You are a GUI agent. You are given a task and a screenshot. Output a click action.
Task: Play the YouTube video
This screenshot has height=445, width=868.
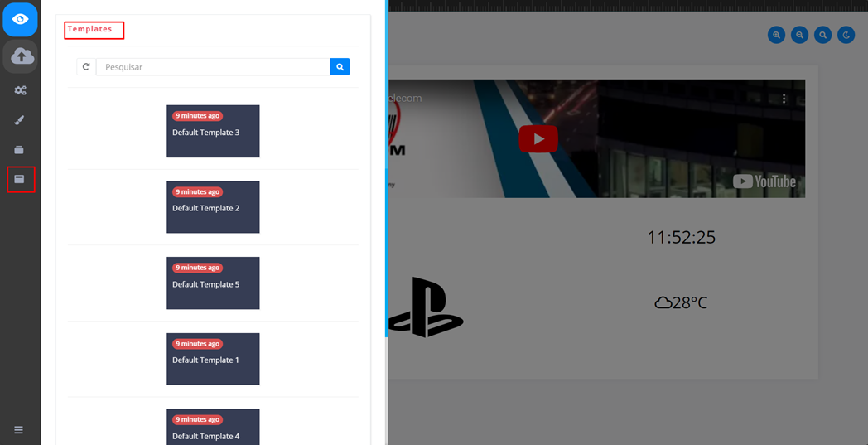tap(538, 138)
